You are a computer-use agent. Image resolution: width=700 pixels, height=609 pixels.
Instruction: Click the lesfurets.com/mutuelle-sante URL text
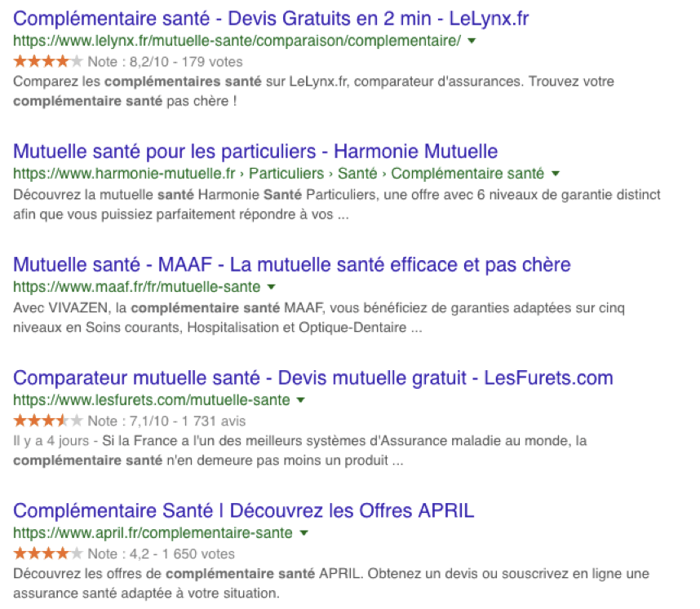[x=151, y=400]
